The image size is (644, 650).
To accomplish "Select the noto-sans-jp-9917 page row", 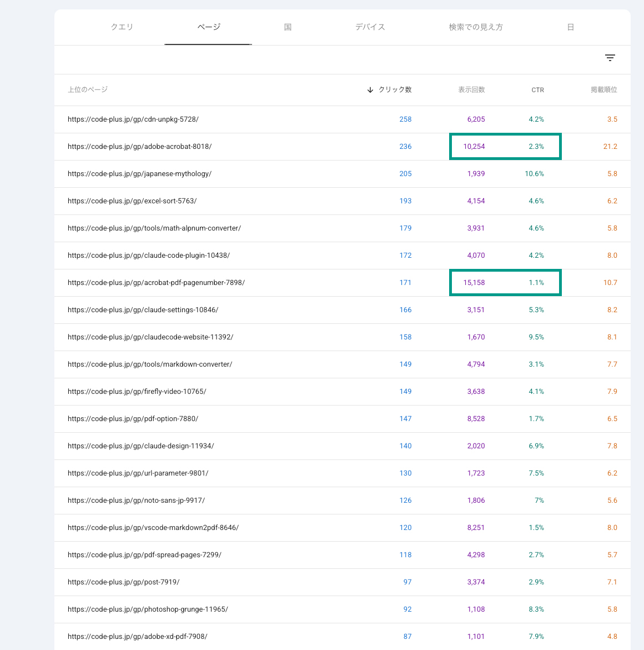I will tap(343, 501).
